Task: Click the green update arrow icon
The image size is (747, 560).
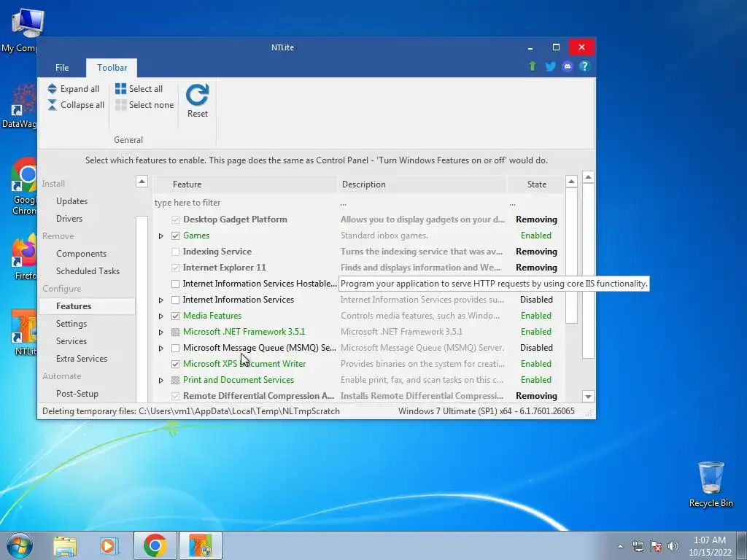Action: coord(533,66)
